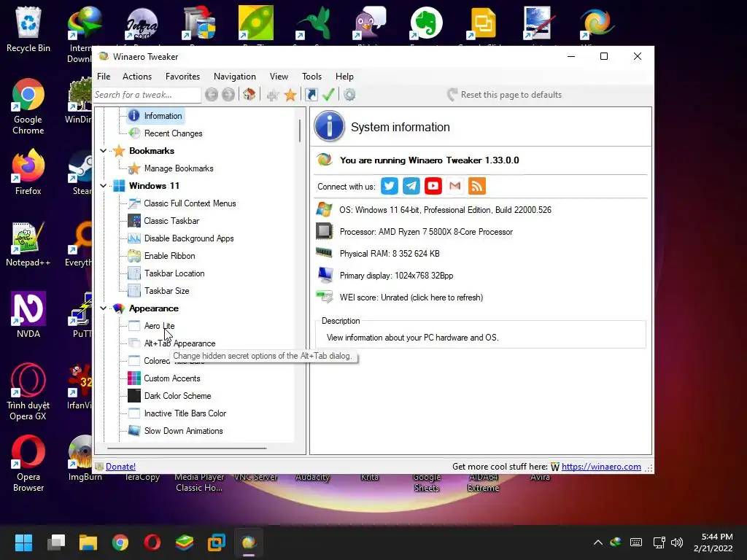Open the Tools menu
Viewport: 747px width, 560px height.
tap(311, 76)
